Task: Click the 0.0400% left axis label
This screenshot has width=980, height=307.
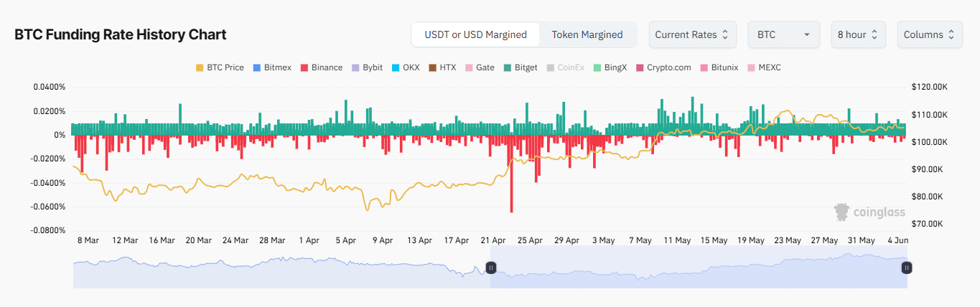Action: click(49, 87)
